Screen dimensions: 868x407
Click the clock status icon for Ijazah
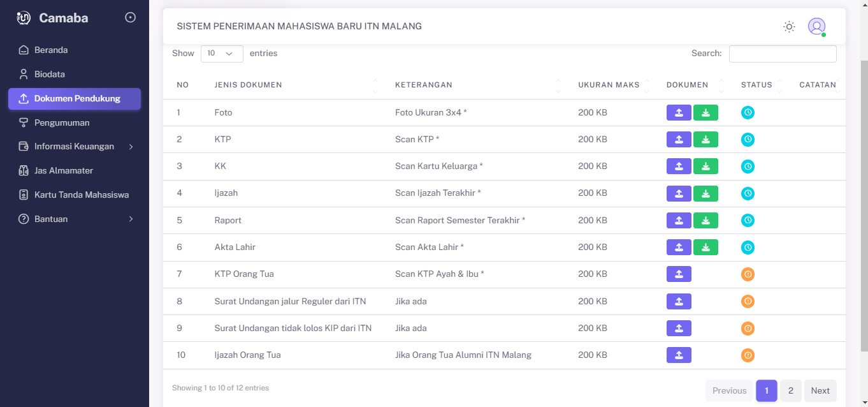click(x=748, y=193)
